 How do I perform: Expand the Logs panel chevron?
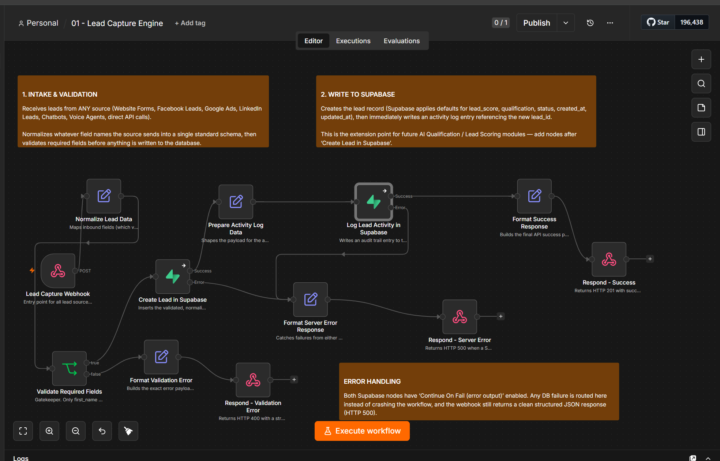(x=708, y=458)
